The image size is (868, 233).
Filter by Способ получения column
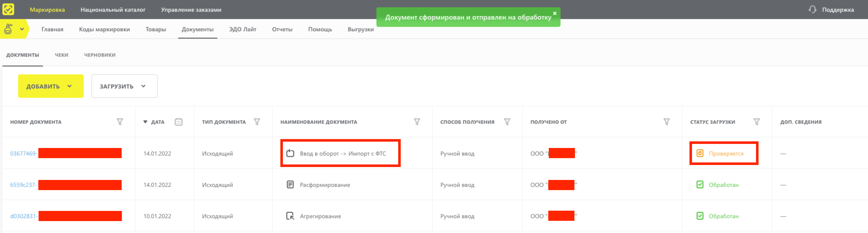coord(507,122)
